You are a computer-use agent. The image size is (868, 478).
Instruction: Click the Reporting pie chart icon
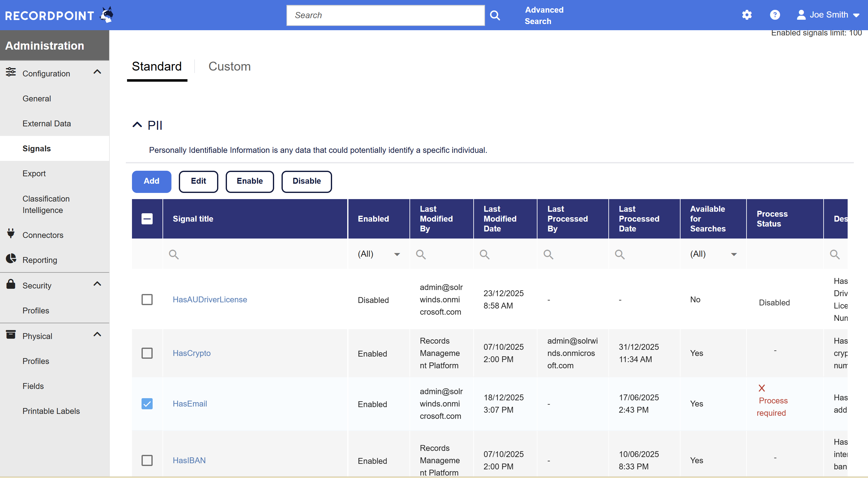coord(11,259)
